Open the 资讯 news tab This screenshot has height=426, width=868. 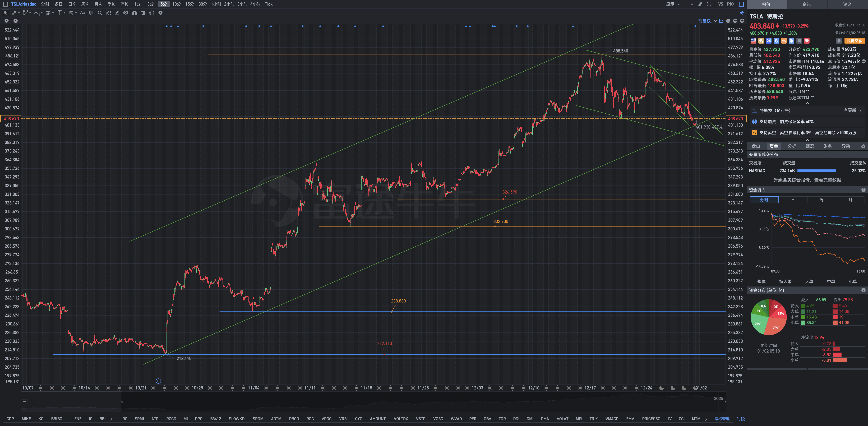807,4
